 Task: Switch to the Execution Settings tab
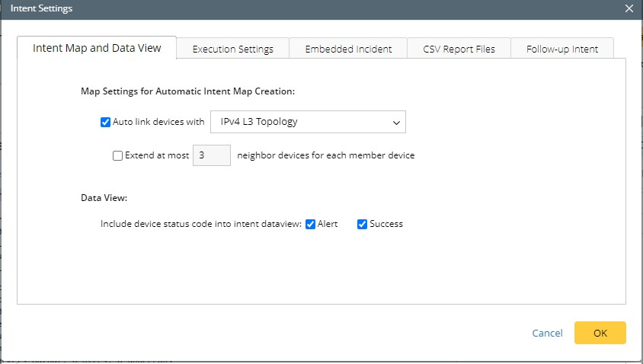click(x=232, y=49)
